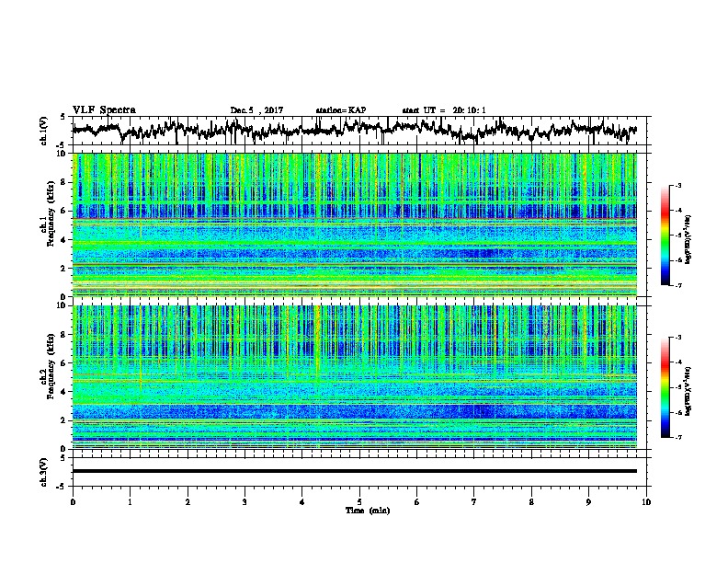Click the "0" tick on the time axis
Screen dimensions: 728x563
73,502
